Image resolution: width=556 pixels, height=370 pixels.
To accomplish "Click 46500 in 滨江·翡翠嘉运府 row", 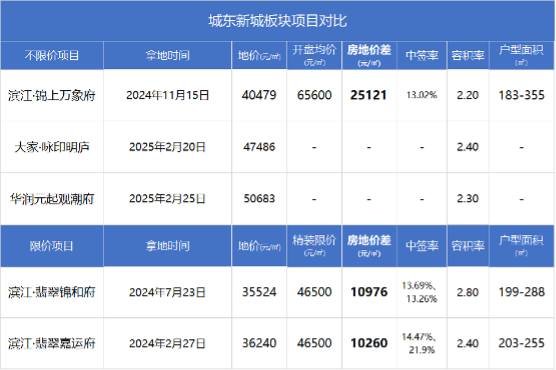I will coord(314,343).
